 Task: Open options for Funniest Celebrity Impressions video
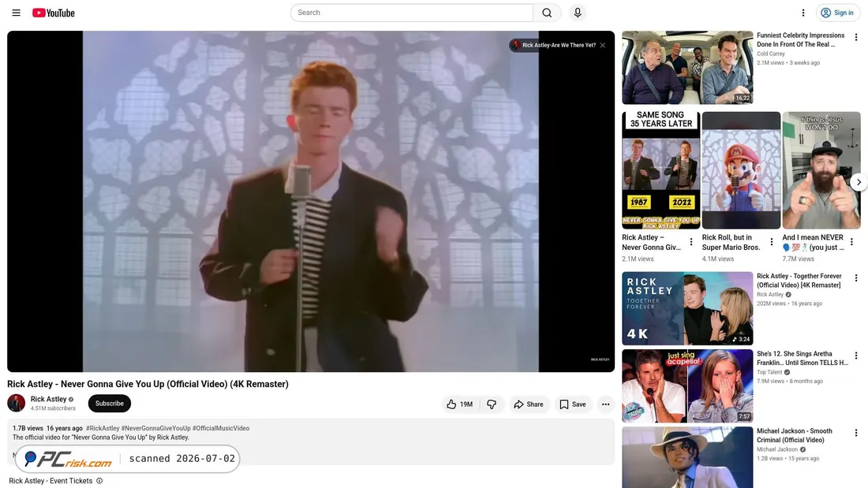[x=856, y=38]
